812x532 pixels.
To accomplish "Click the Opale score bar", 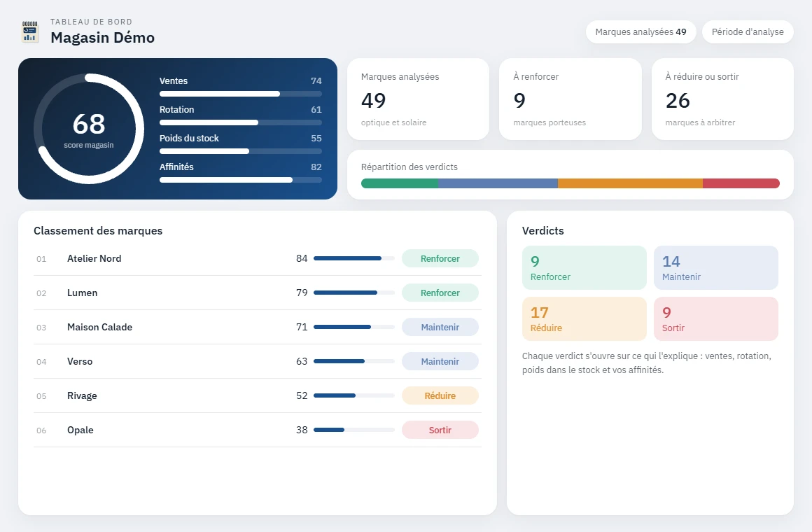I will point(354,430).
